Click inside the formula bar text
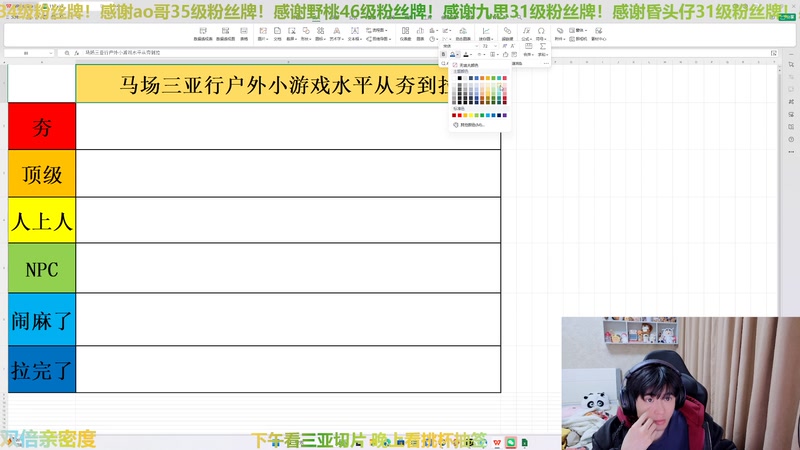 point(122,53)
